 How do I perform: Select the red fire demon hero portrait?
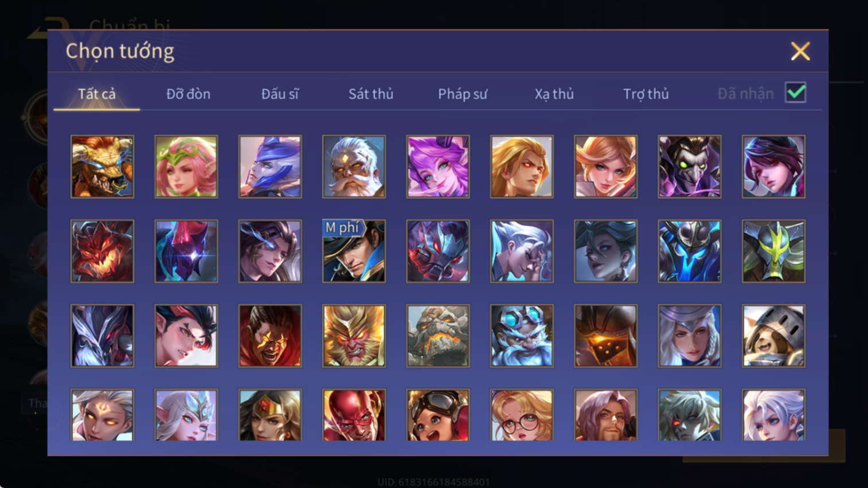pyautogui.click(x=102, y=251)
